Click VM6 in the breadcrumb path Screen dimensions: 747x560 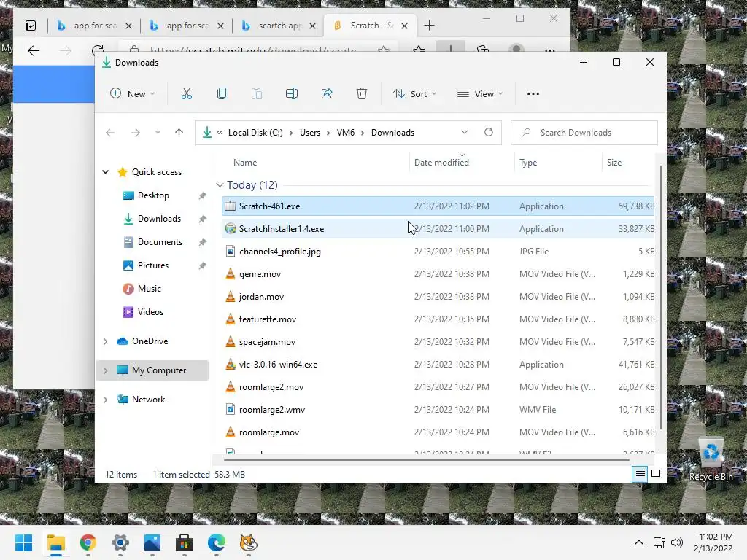point(345,133)
